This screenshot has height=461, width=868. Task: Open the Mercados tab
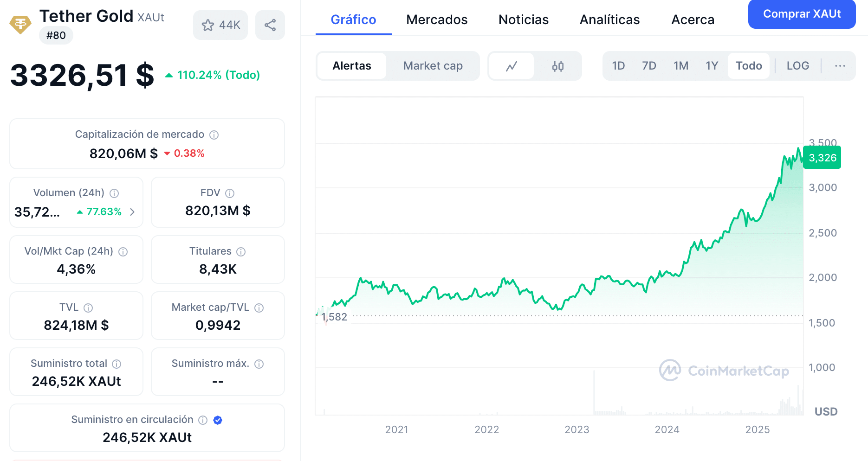tap(437, 19)
